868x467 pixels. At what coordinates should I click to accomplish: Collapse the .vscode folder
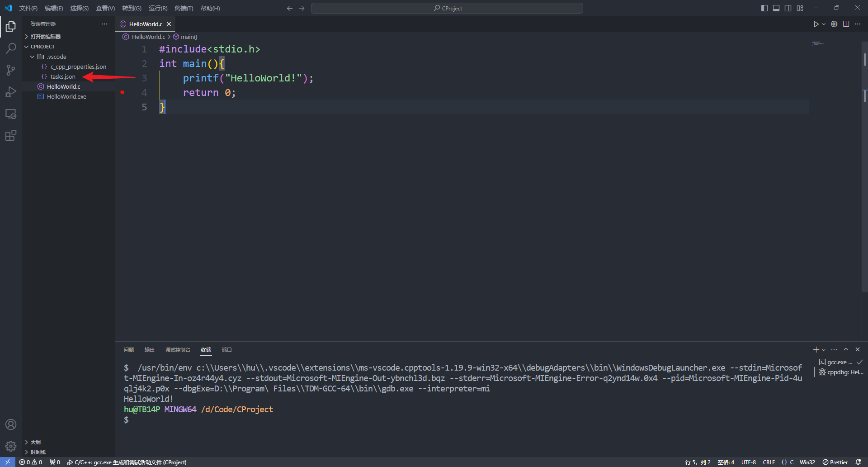[x=68, y=57]
